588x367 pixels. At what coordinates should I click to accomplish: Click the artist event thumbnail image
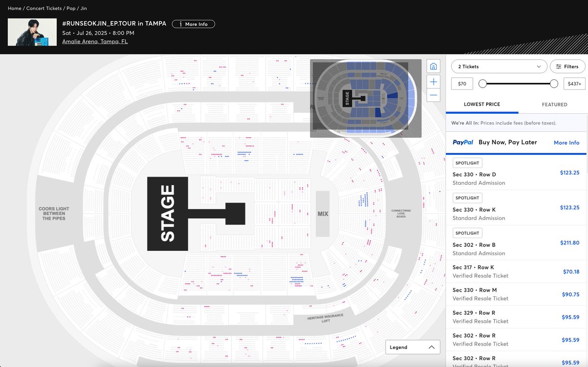(32, 32)
